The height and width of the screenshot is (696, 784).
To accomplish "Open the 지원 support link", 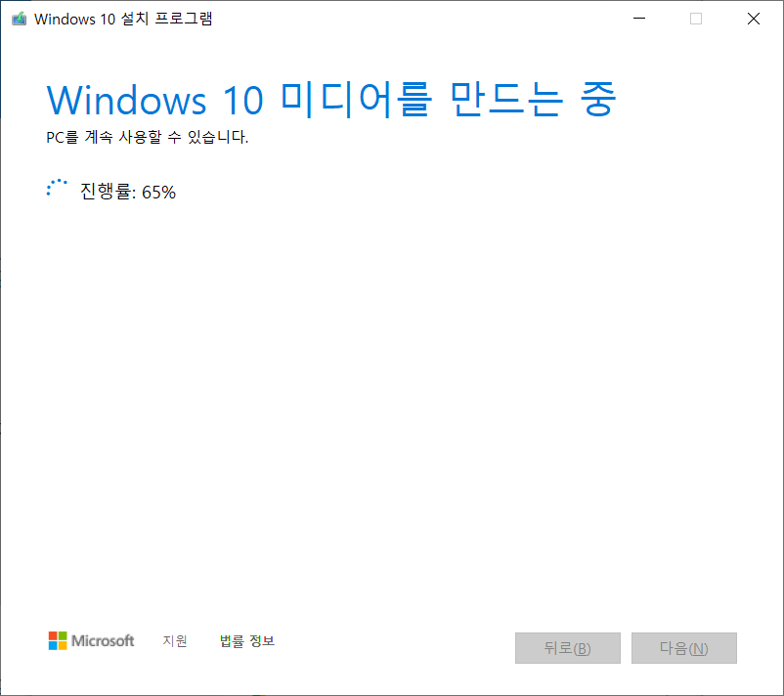I will coord(175,641).
